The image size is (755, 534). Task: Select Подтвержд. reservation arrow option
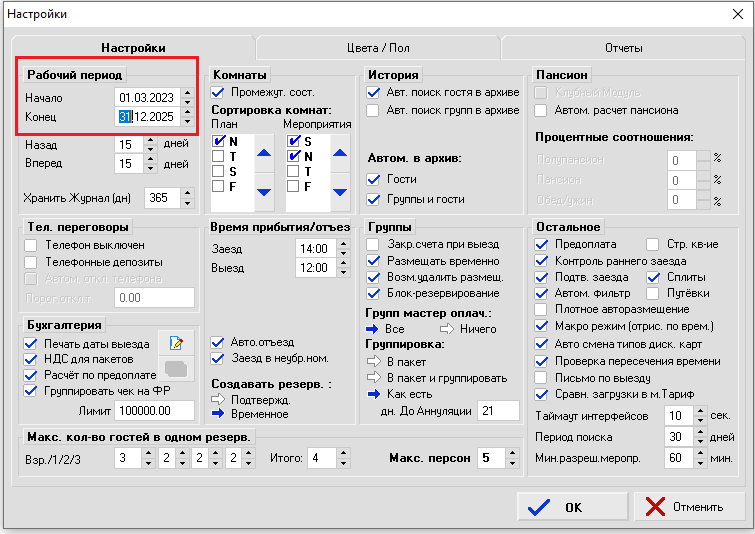219,398
